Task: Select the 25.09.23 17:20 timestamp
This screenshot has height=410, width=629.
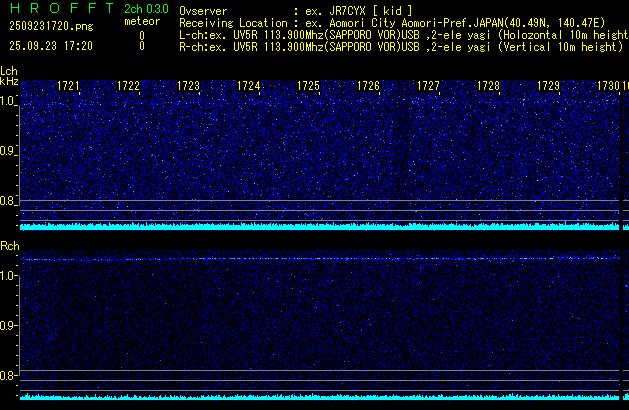Action: point(47,46)
